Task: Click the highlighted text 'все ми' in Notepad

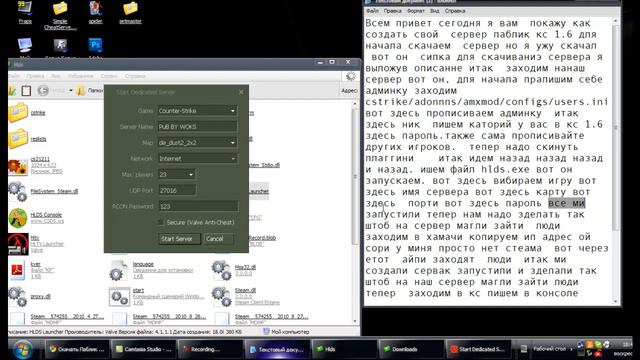Action: 566,203
